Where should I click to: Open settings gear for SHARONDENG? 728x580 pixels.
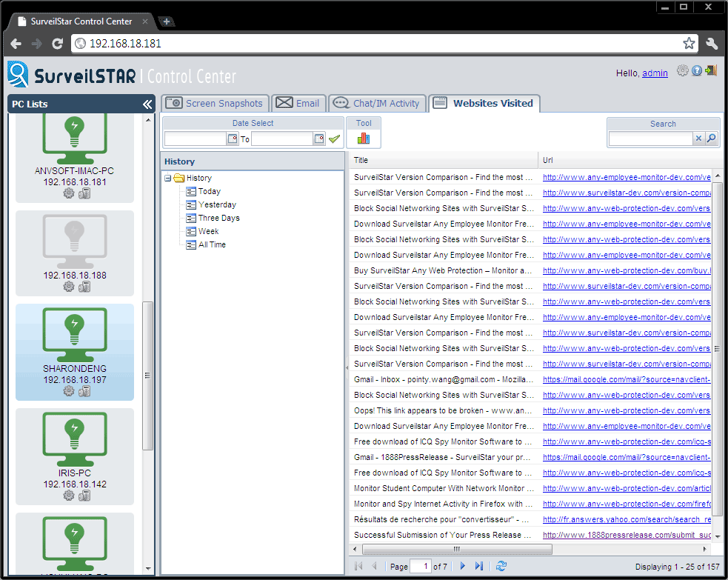click(x=69, y=391)
